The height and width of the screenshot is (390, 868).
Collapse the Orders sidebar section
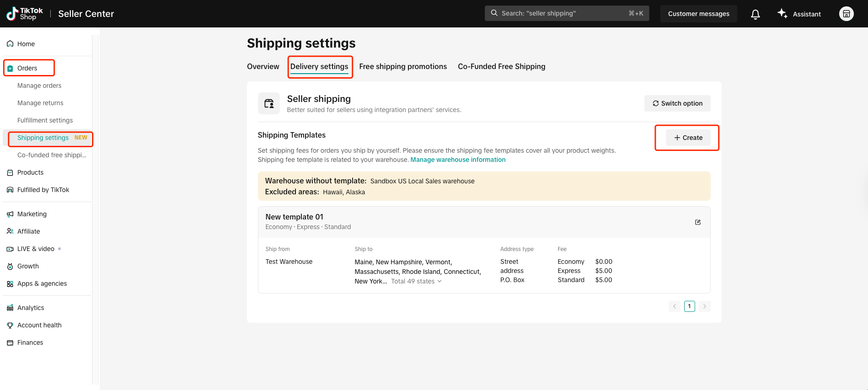pos(27,68)
